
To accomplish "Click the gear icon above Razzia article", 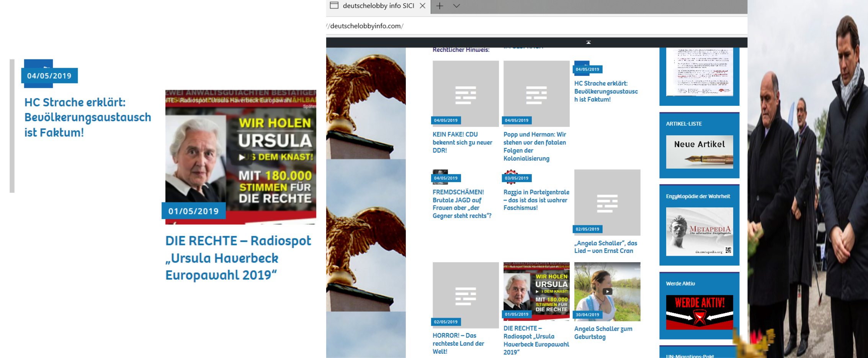I will click(511, 172).
